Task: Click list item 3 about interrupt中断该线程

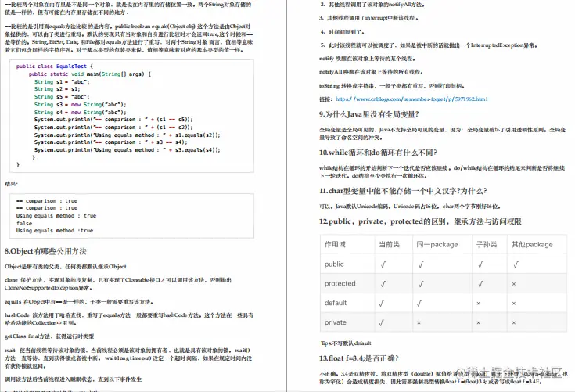Action: click(x=369, y=17)
